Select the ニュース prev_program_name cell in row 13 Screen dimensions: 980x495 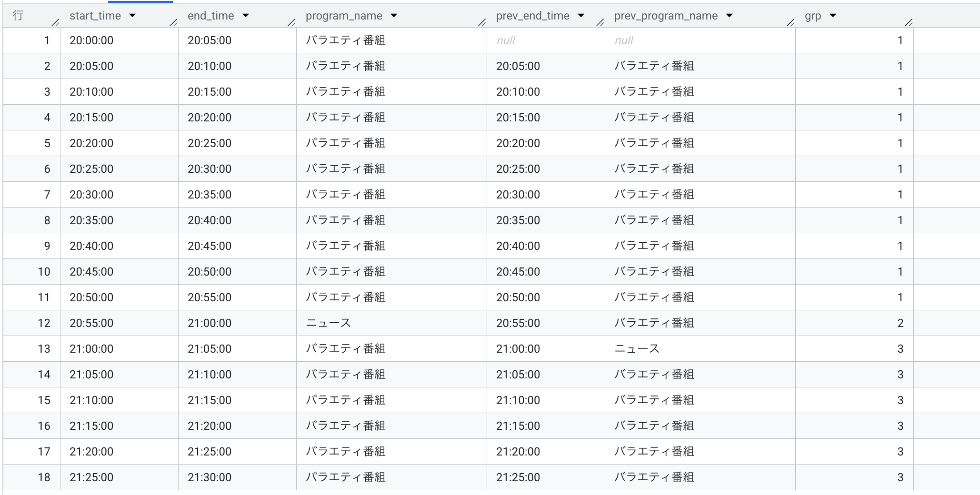(x=637, y=349)
